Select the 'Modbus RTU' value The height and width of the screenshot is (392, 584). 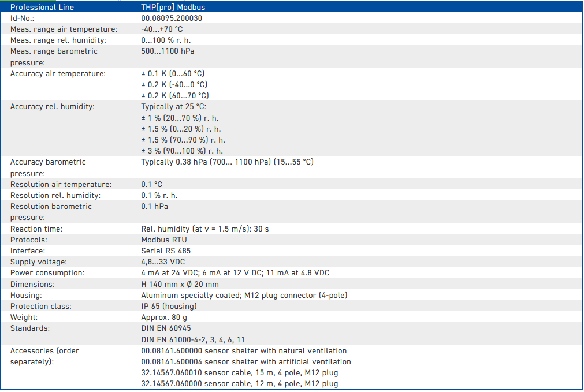tap(164, 240)
